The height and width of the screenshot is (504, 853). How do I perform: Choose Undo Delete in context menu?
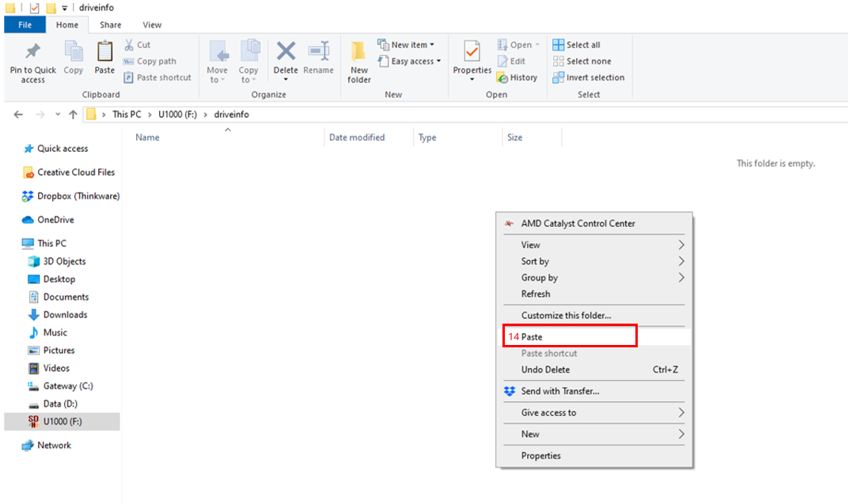[594, 369]
